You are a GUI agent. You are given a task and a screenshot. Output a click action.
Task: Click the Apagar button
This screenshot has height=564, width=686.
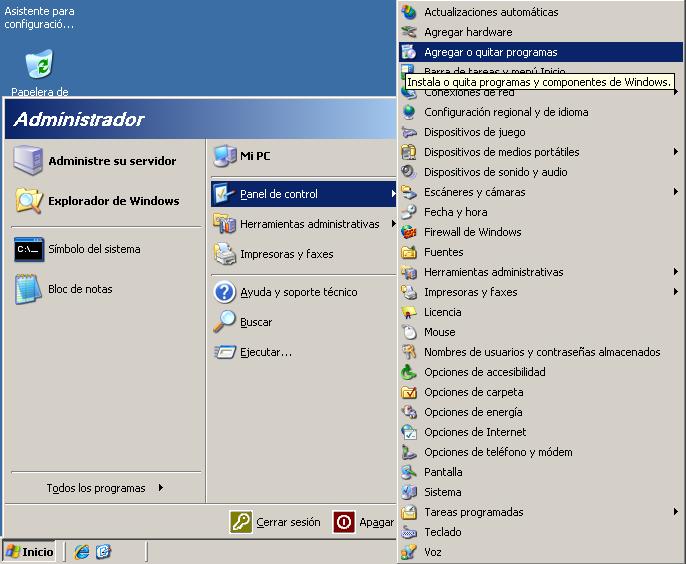pyautogui.click(x=364, y=522)
